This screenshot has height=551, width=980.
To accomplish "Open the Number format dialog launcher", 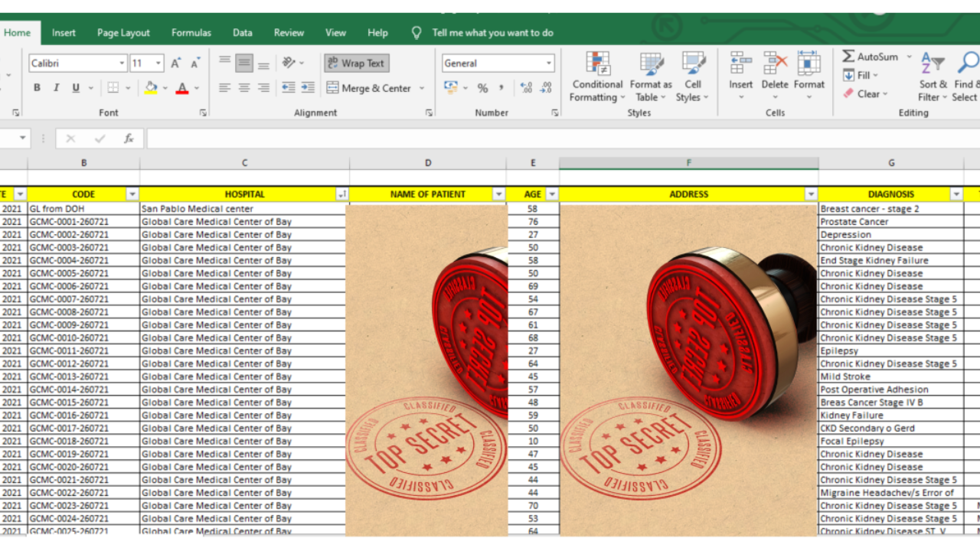I will click(x=554, y=112).
